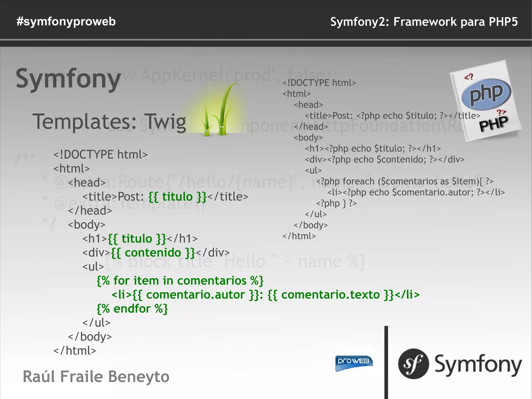Click the author name 'Raúl Fraile Beneyto'

[x=96, y=376]
